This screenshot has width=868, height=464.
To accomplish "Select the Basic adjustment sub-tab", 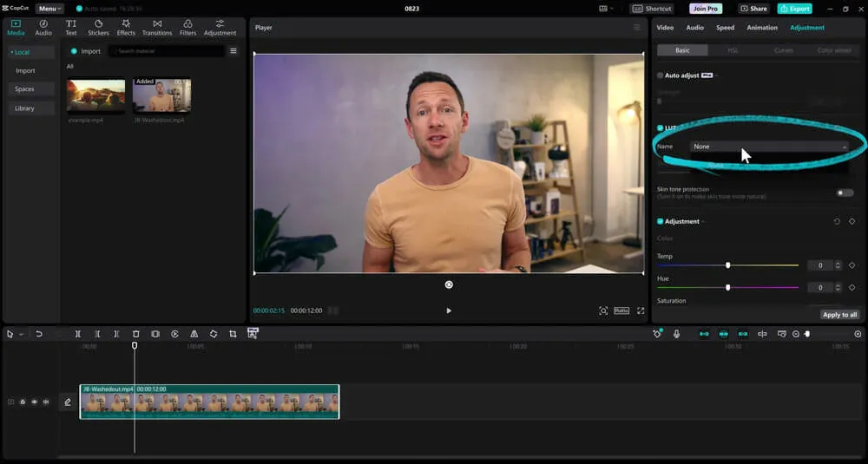I will pos(683,50).
